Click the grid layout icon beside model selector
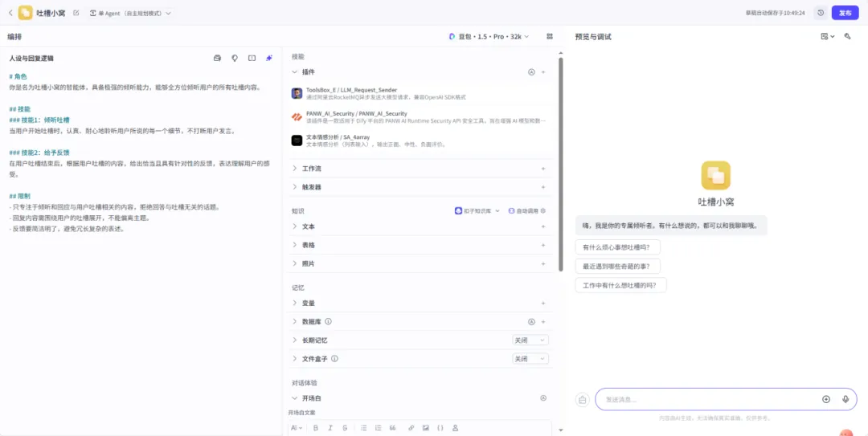The width and height of the screenshot is (868, 436). pos(550,36)
